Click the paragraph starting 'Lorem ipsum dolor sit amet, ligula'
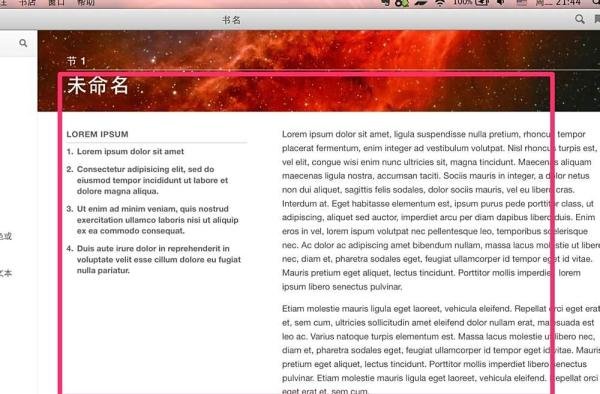 coord(440,210)
